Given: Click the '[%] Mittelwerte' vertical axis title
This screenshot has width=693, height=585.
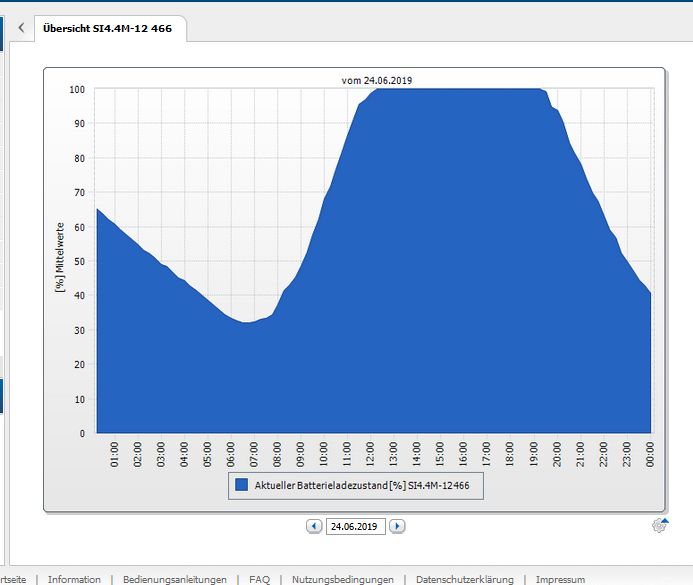Looking at the screenshot, I should pyautogui.click(x=59, y=257).
